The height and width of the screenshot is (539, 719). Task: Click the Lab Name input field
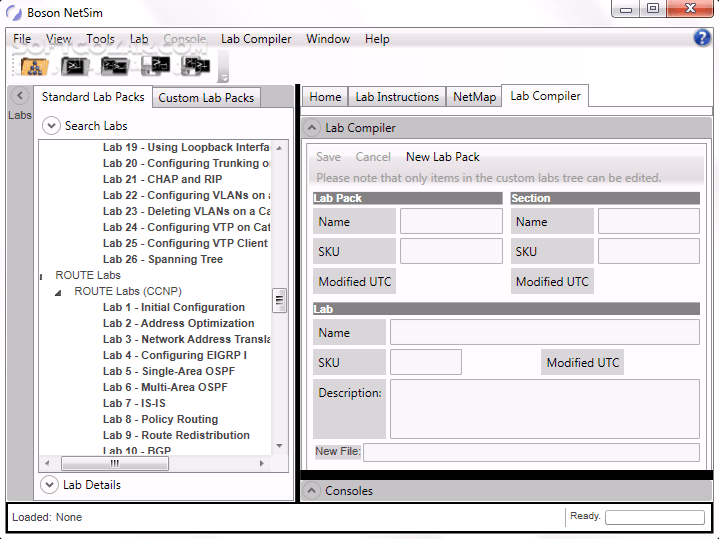tap(545, 332)
